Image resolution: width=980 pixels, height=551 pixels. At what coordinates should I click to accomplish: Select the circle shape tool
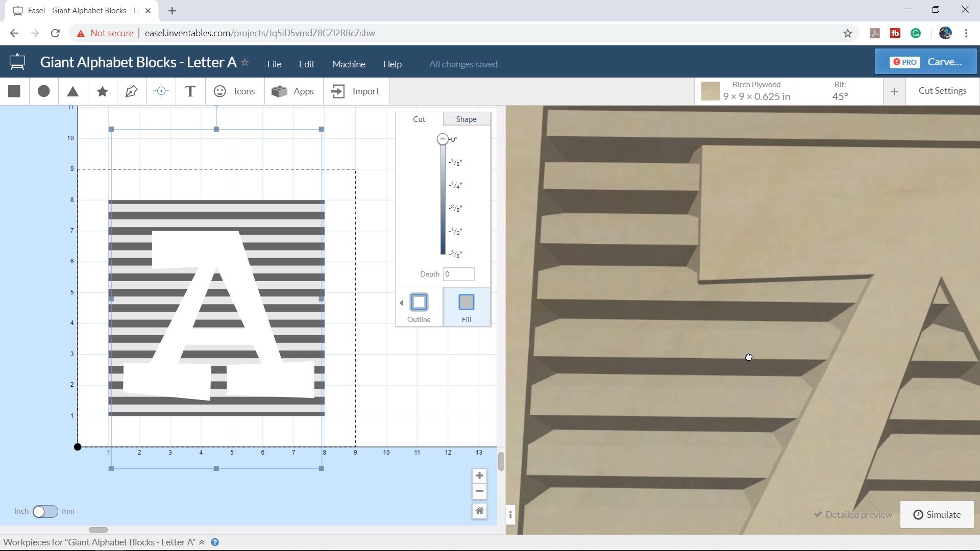44,91
